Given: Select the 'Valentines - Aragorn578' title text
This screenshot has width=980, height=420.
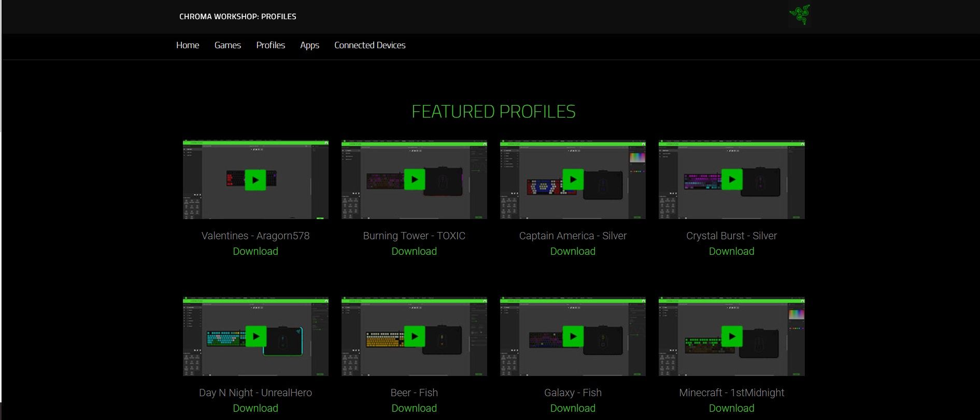Looking at the screenshot, I should point(255,236).
